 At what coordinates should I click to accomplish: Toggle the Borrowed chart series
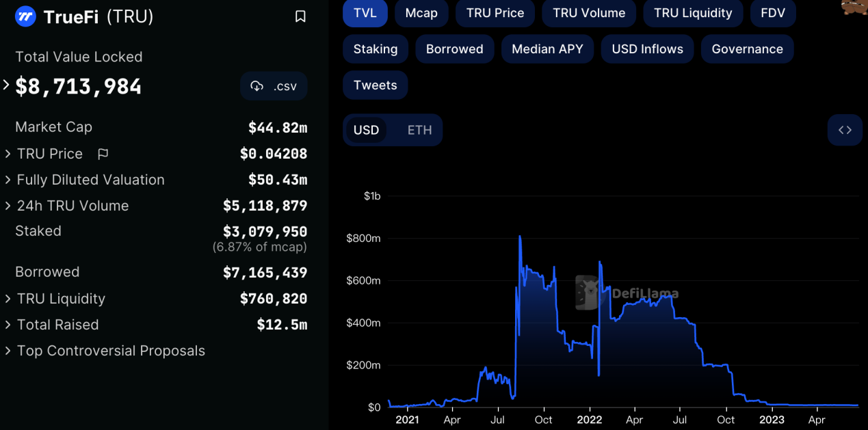[455, 49]
